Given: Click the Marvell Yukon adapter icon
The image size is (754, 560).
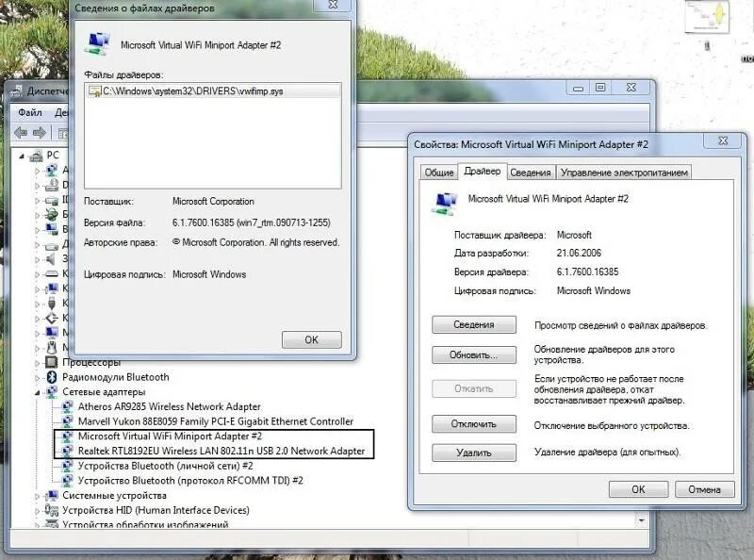Looking at the screenshot, I should click(x=68, y=421).
